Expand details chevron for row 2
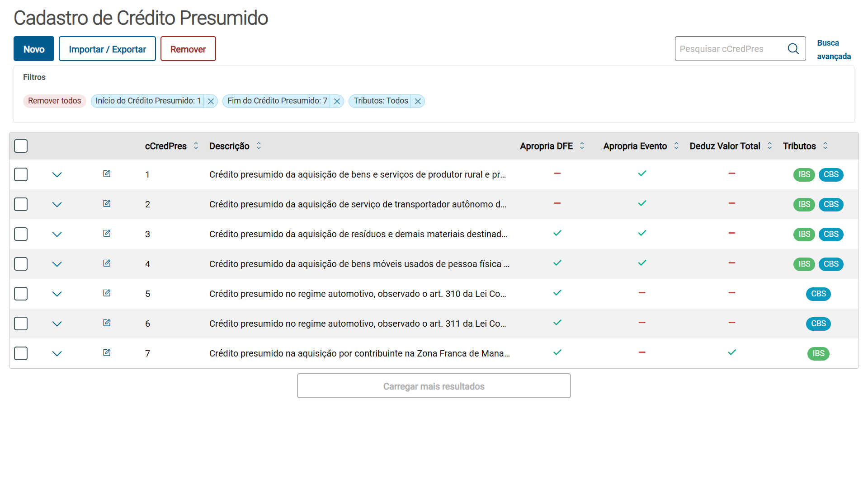 (x=57, y=204)
